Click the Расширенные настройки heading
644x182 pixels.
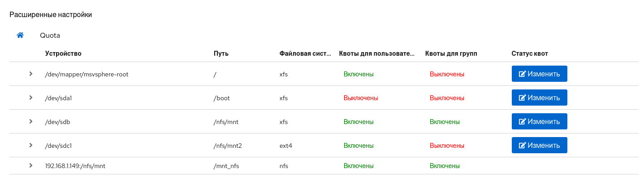(51, 15)
